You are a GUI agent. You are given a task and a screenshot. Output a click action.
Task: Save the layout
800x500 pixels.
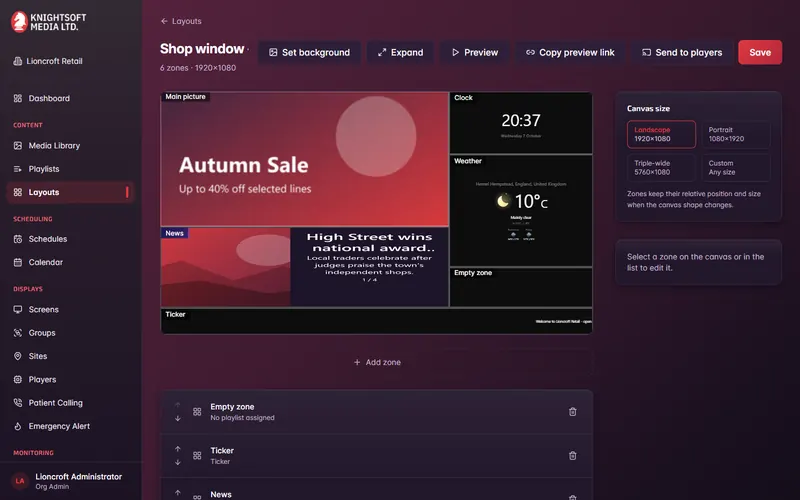(x=760, y=53)
